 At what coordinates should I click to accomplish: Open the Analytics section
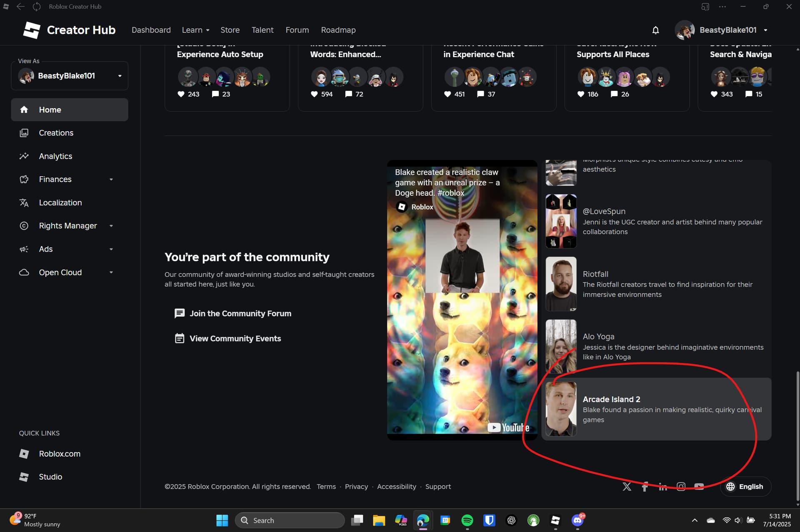pos(55,156)
